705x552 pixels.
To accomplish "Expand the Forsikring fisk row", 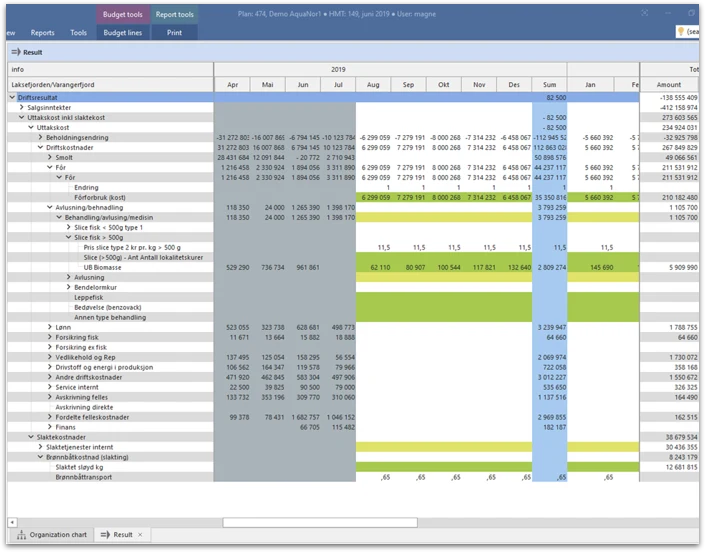I will pos(50,337).
